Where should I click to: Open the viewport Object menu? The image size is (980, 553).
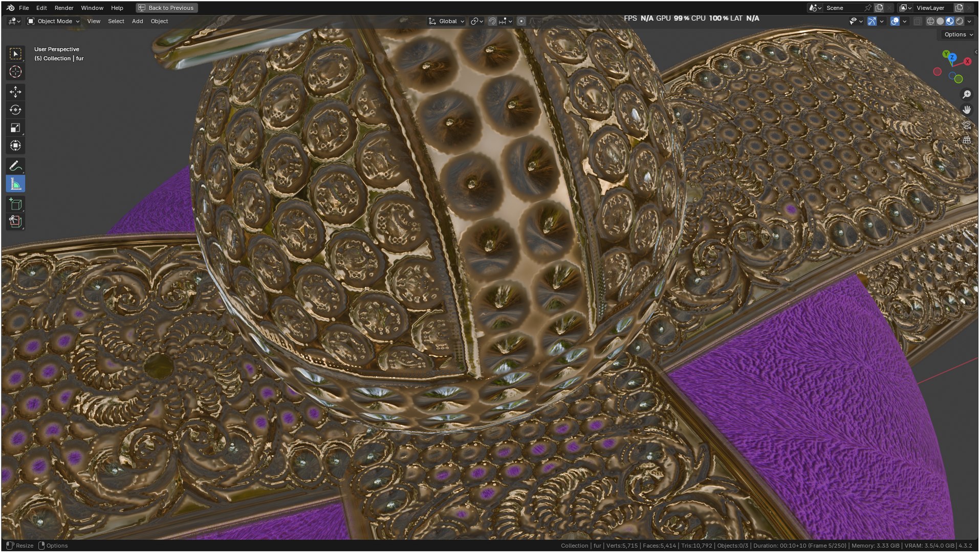click(x=159, y=21)
